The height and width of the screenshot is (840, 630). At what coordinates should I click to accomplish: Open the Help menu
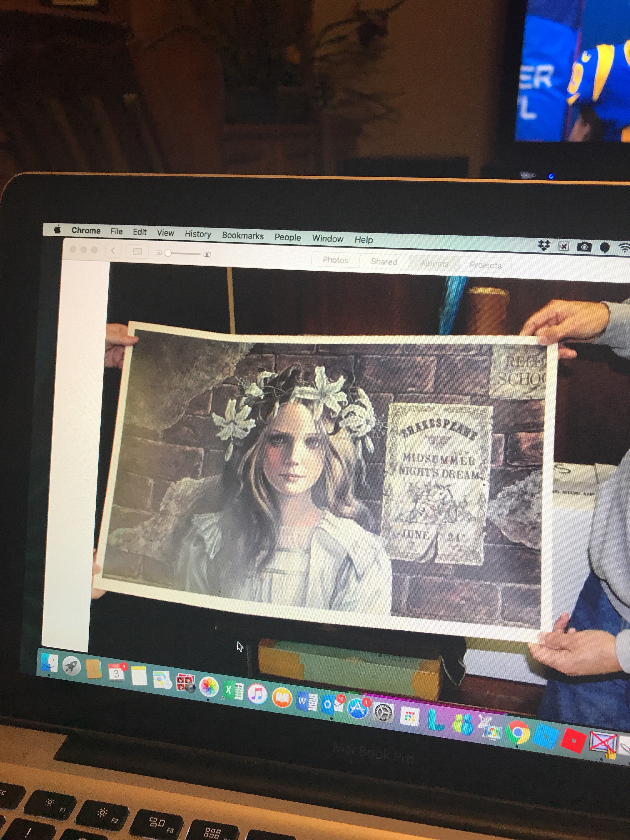point(364,240)
